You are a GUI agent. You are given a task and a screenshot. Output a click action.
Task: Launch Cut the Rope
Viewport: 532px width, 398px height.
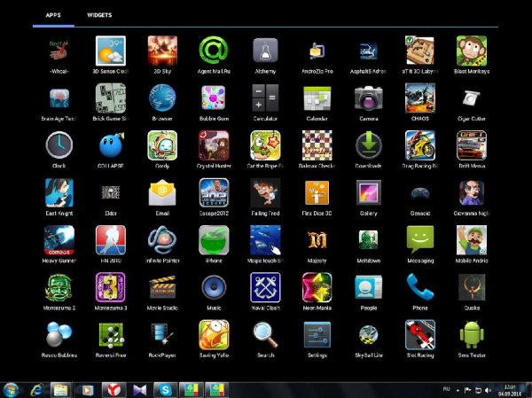265,145
